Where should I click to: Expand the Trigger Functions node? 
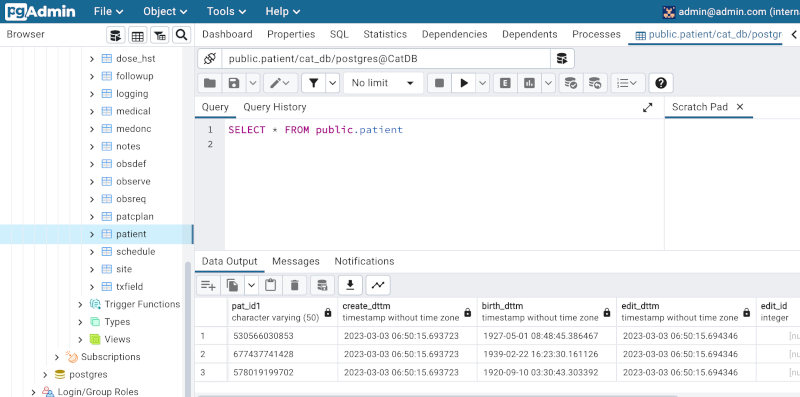(x=80, y=305)
